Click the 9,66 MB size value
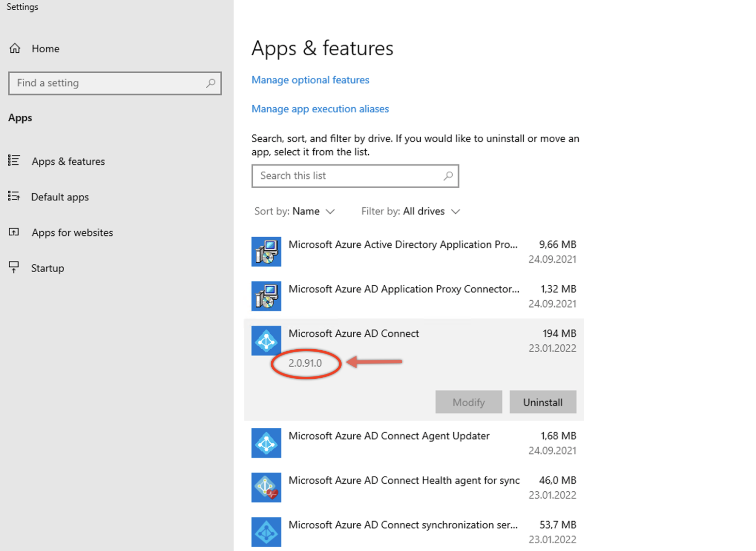Viewport: 756px width, 551px height. [558, 244]
